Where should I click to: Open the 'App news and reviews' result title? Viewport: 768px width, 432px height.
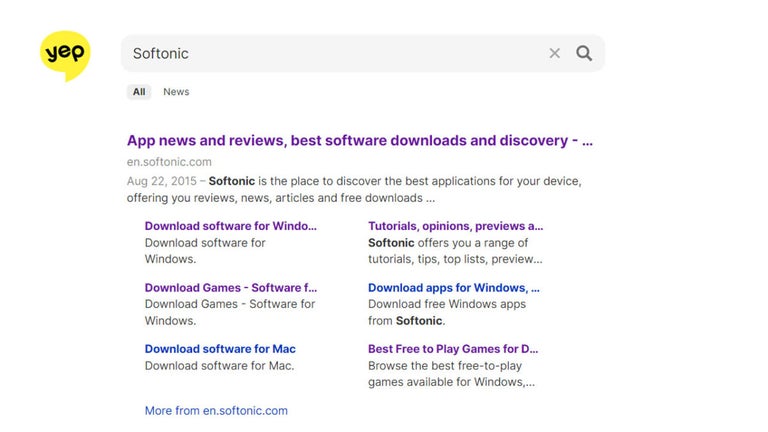[360, 141]
